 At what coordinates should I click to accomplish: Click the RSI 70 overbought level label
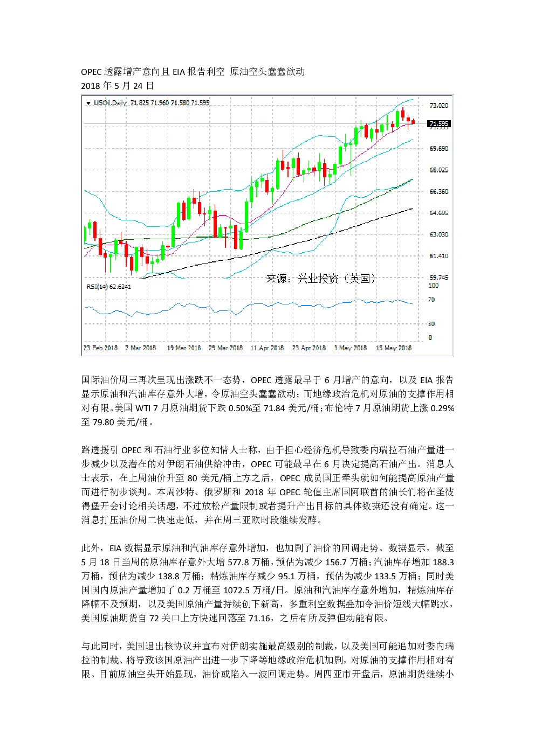(x=431, y=300)
